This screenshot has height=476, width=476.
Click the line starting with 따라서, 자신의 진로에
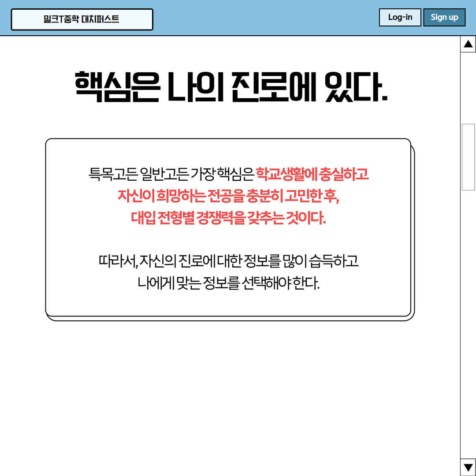click(228, 261)
